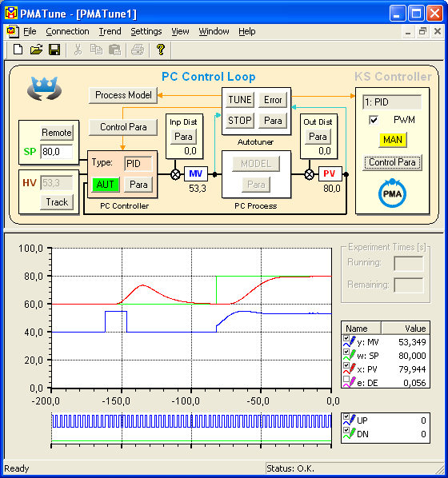Click the SP setpoint input field
The image size is (448, 478).
[57, 152]
